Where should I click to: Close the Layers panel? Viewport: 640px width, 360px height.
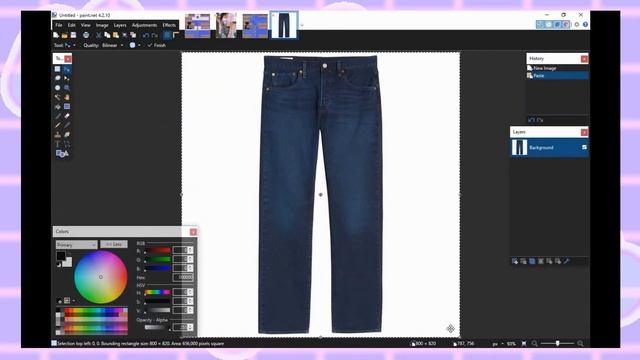click(584, 132)
